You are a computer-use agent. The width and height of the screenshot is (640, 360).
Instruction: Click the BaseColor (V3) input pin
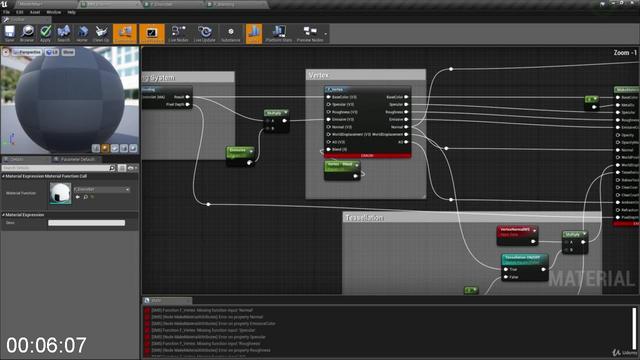coord(329,97)
